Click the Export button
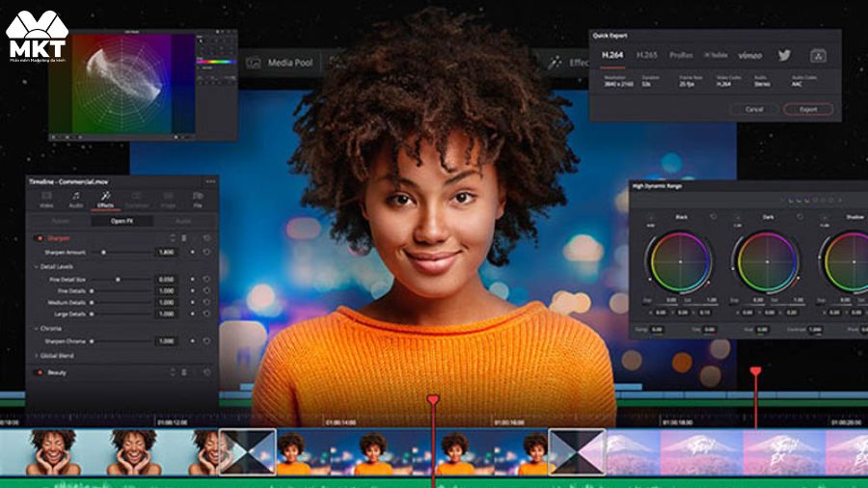Screen dimensions: 868x488 [x=808, y=109]
